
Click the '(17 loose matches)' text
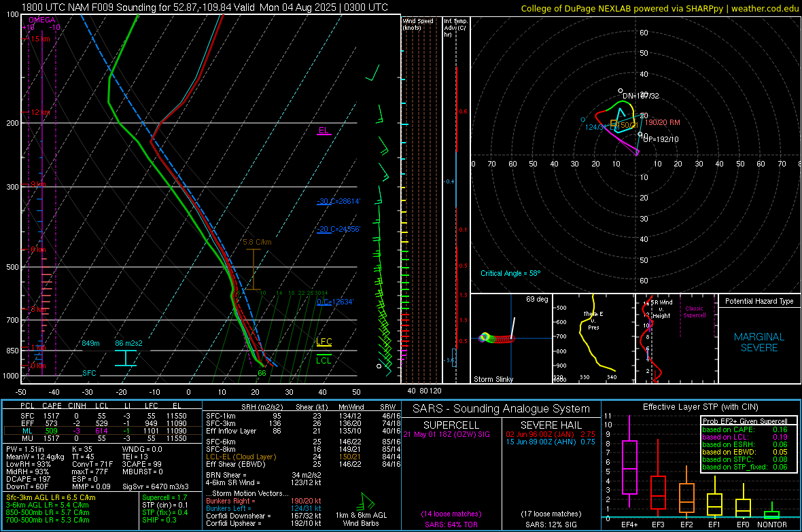click(x=551, y=514)
